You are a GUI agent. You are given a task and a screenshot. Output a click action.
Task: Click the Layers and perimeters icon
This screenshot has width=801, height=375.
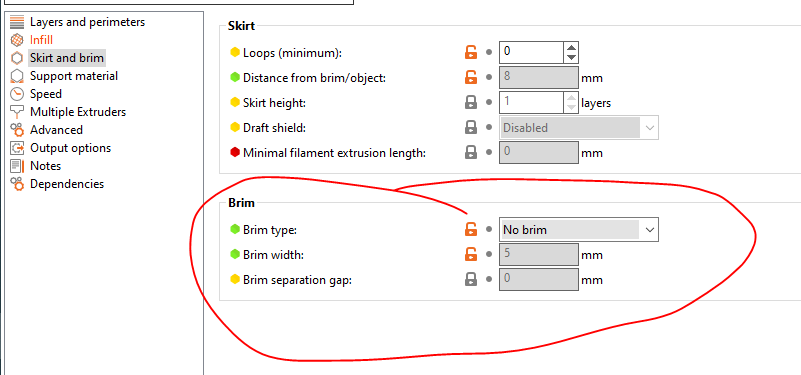tap(17, 22)
